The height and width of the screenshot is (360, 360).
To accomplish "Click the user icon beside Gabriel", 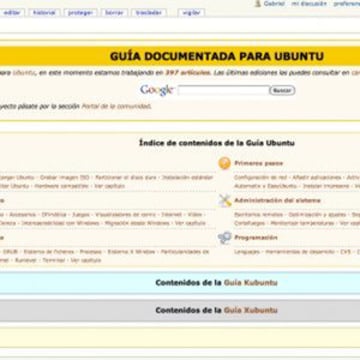I will (257, 3).
